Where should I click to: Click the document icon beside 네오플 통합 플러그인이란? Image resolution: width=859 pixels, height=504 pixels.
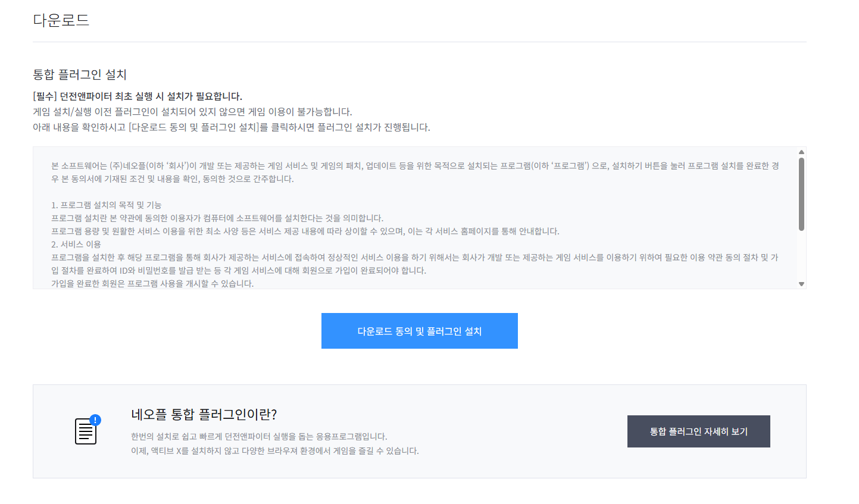coord(86,431)
